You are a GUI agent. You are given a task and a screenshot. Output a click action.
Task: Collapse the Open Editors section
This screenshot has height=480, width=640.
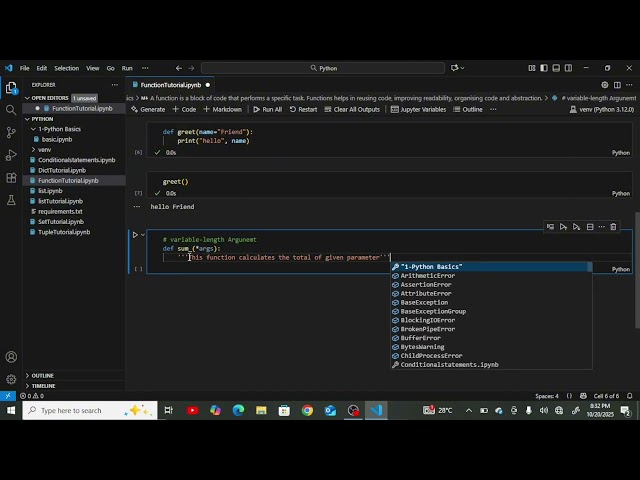[49, 98]
